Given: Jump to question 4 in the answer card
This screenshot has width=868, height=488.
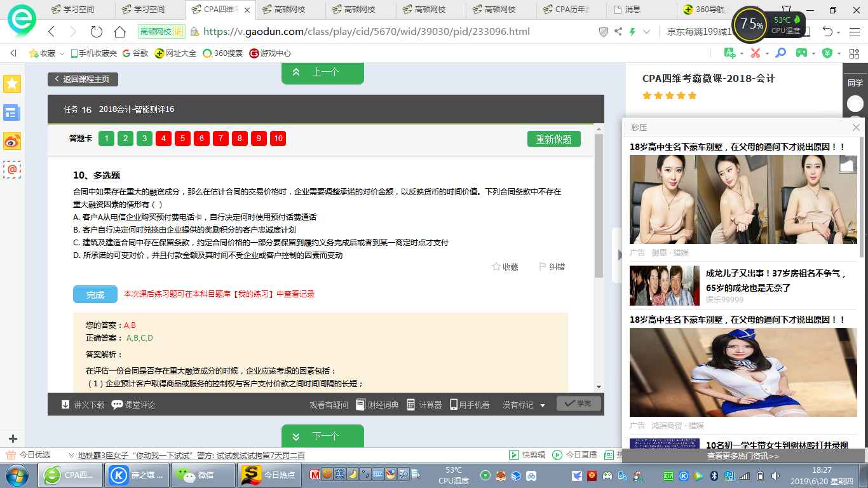Looking at the screenshot, I should point(163,139).
